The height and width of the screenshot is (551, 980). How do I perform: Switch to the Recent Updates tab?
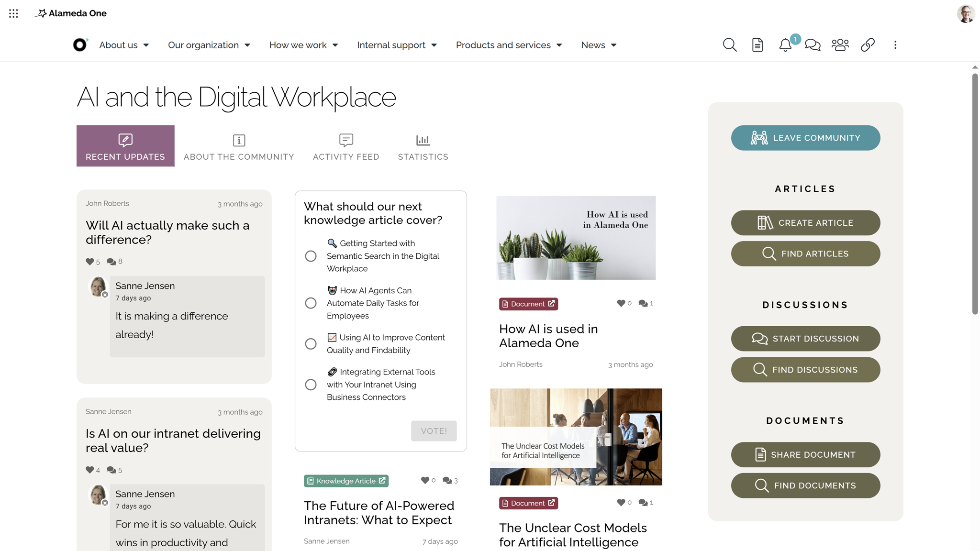(125, 146)
